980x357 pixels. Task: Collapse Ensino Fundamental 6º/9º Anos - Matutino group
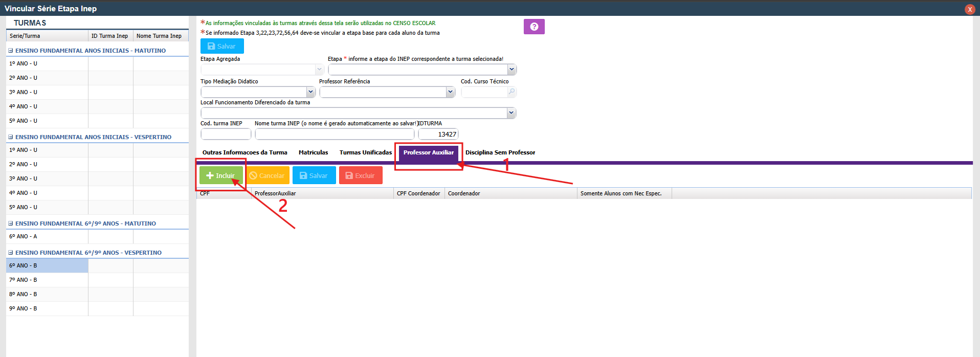pos(11,224)
